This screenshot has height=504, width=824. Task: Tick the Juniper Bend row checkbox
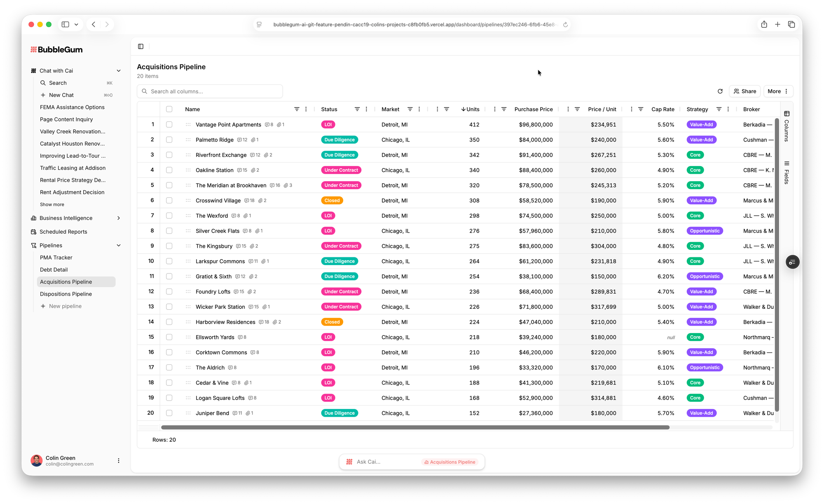tap(169, 413)
